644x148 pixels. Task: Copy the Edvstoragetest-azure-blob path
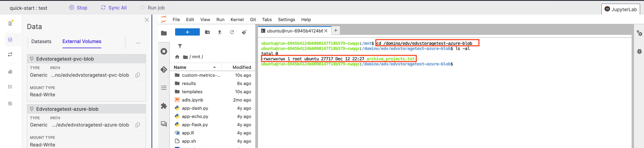(x=138, y=125)
